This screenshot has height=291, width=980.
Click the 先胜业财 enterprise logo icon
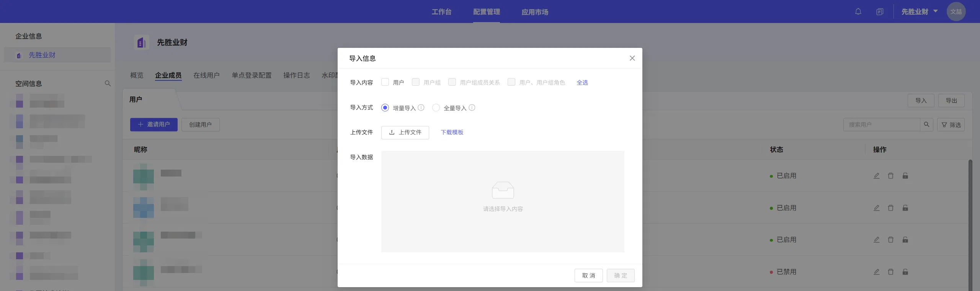[x=141, y=42]
